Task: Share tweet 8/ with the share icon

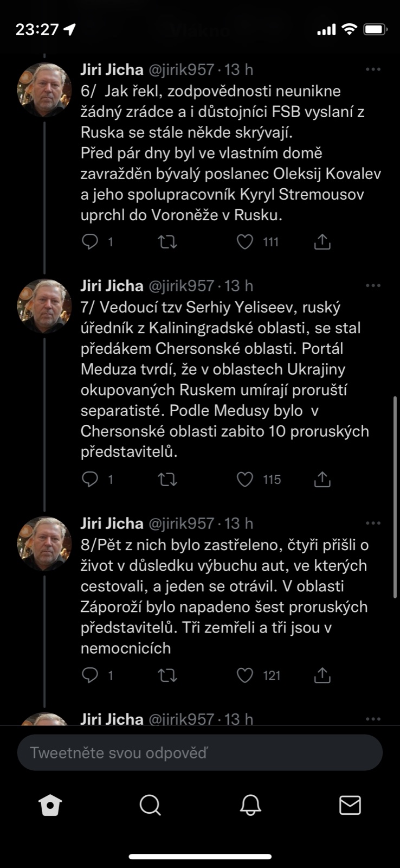Action: point(322,675)
